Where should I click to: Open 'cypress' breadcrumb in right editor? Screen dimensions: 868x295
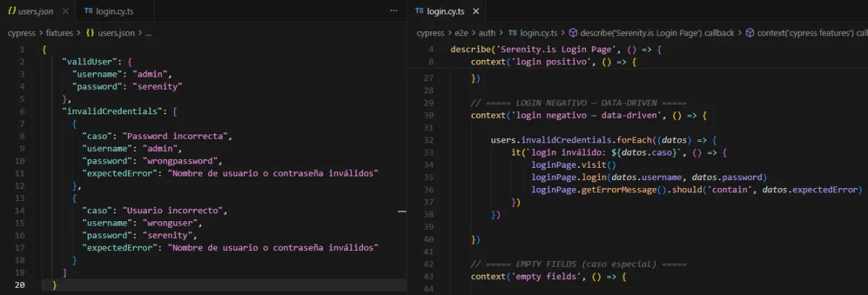[x=430, y=33]
